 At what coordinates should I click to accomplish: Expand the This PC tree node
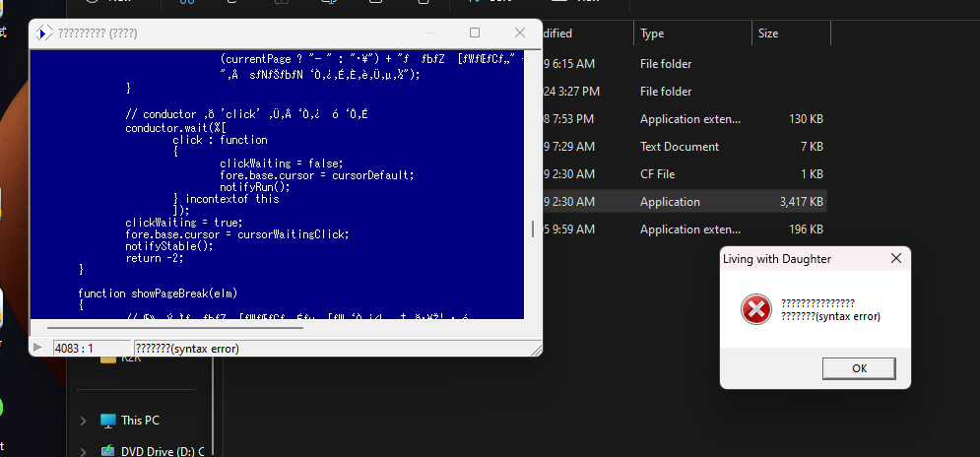85,421
